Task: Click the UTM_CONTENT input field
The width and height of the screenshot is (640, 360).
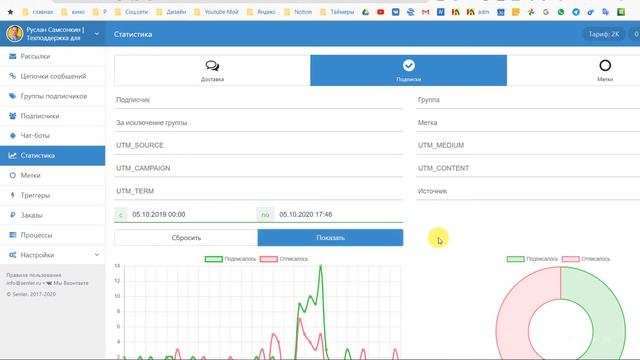Action: (x=528, y=168)
